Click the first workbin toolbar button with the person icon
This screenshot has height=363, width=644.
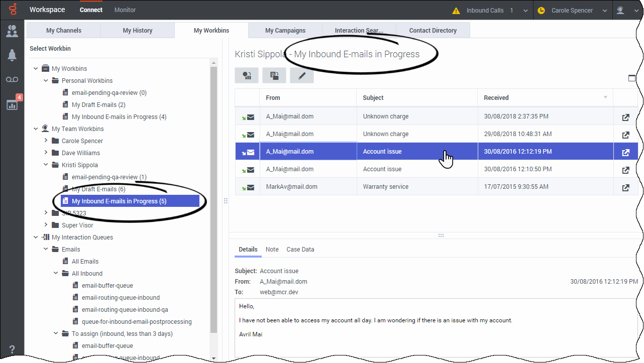(x=247, y=75)
